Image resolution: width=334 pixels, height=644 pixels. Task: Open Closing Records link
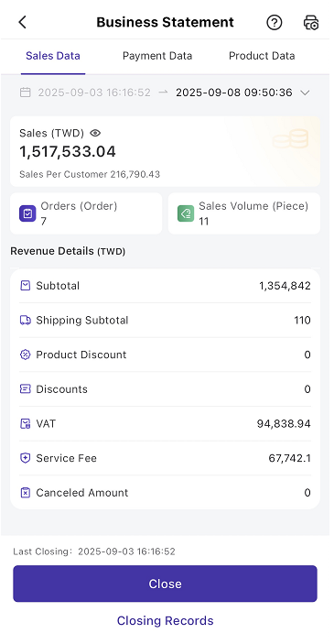point(165,620)
